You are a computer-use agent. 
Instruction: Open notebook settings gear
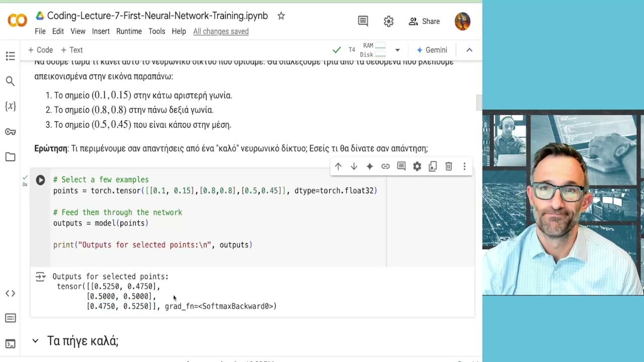click(388, 21)
